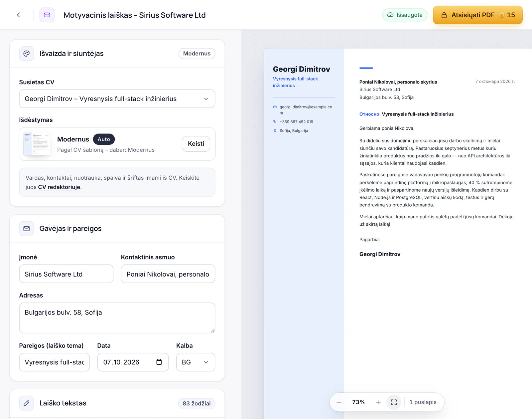The image size is (532, 419).
Task: Click the Georgi Dimitrov name in preview sidebar
Action: point(302,69)
